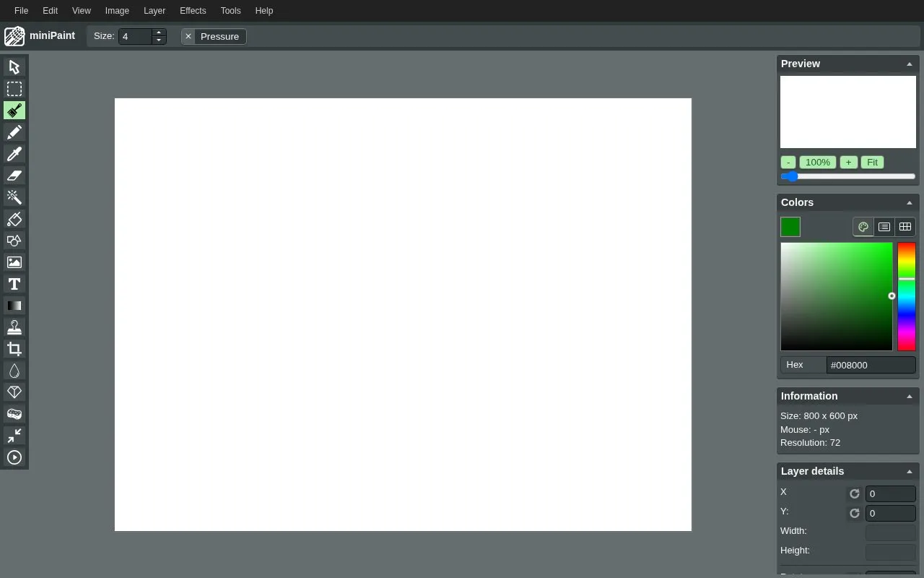The height and width of the screenshot is (578, 924).
Task: Collapse the Colors panel
Action: (910, 203)
